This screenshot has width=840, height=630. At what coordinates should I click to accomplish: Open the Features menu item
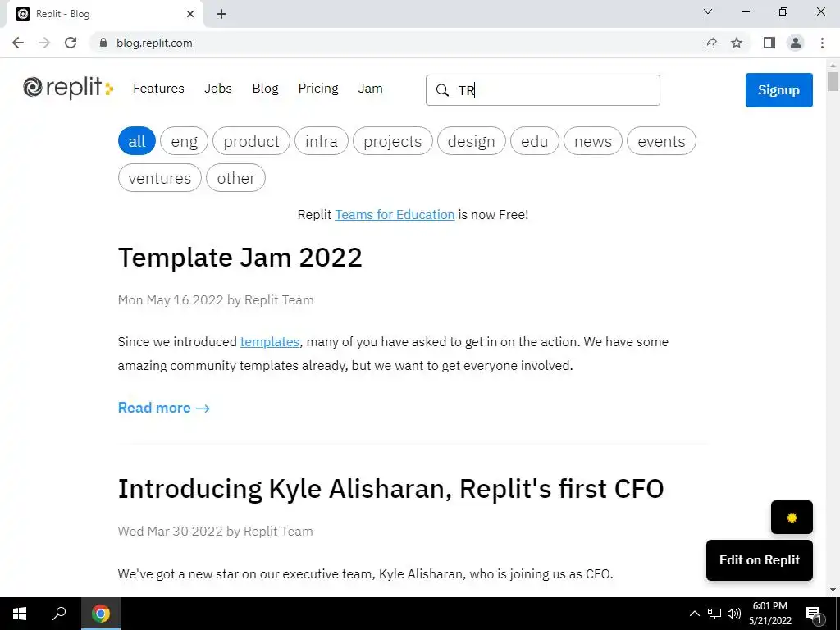[x=158, y=89]
